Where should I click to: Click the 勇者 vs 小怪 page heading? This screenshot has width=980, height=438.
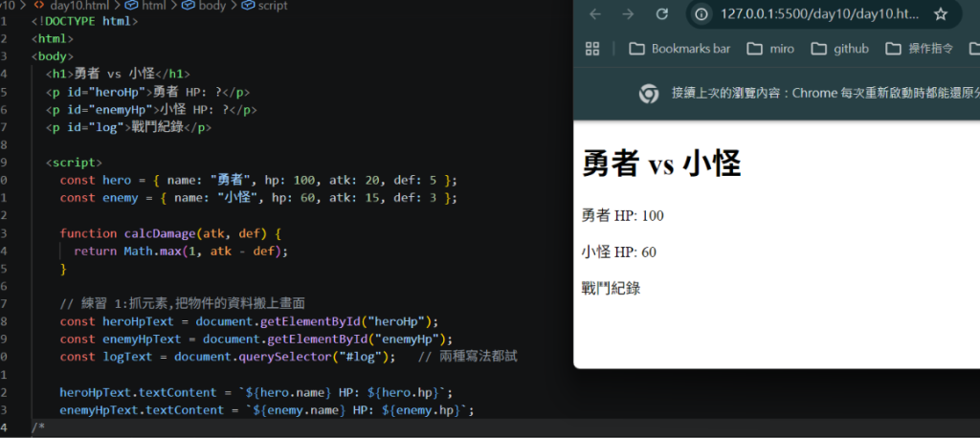coord(661,164)
